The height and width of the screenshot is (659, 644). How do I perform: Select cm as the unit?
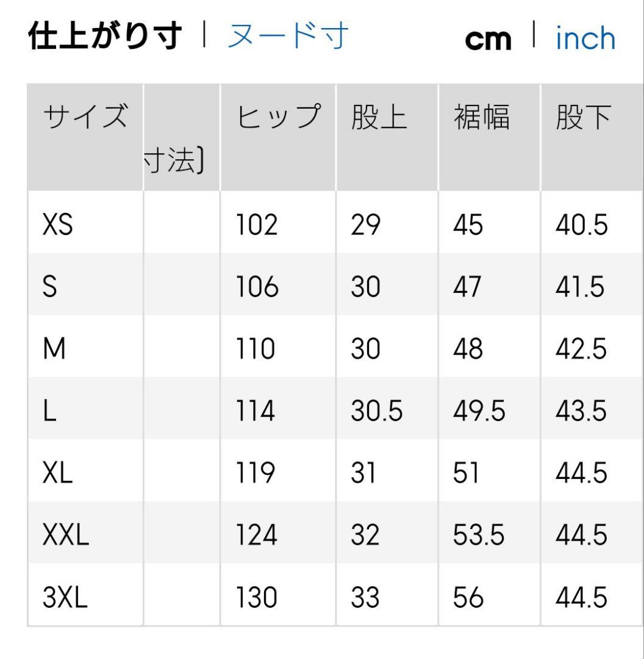[x=488, y=40]
